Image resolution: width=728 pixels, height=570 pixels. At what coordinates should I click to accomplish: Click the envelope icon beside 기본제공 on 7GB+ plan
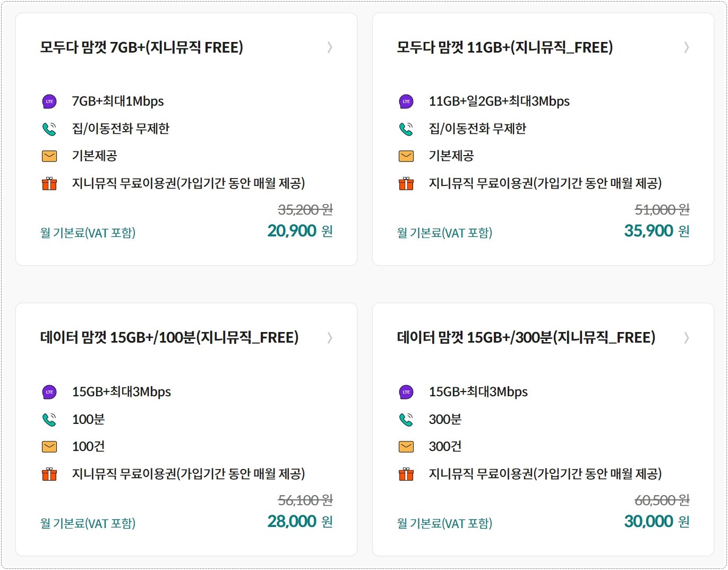pyautogui.click(x=49, y=156)
